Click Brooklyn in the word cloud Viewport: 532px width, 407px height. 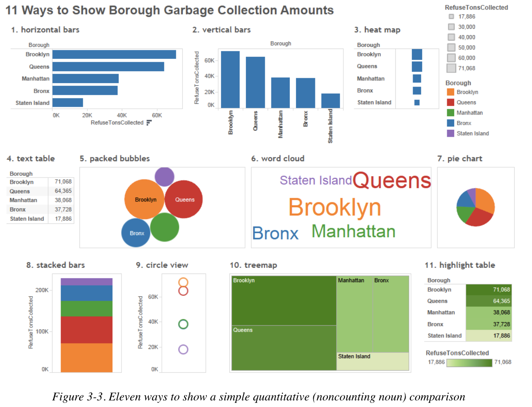(x=334, y=207)
